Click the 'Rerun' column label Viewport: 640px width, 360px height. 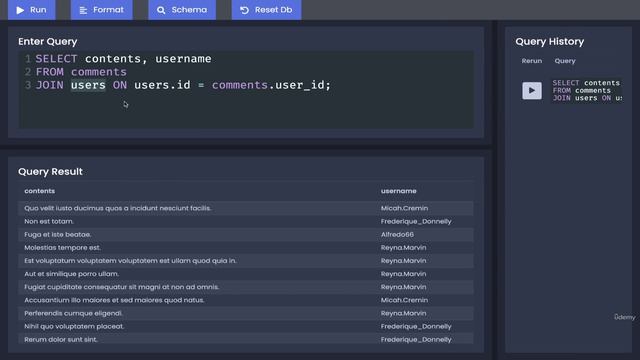pos(532,61)
